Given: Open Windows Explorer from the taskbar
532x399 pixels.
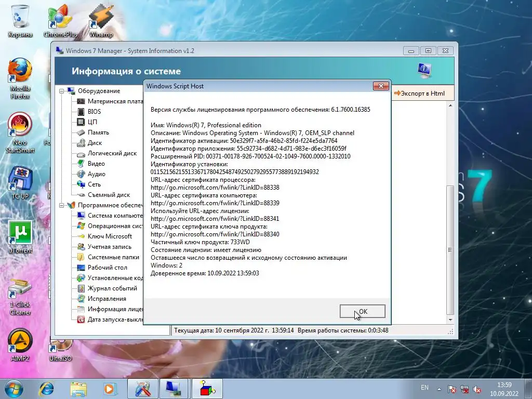Looking at the screenshot, I should 78,389.
